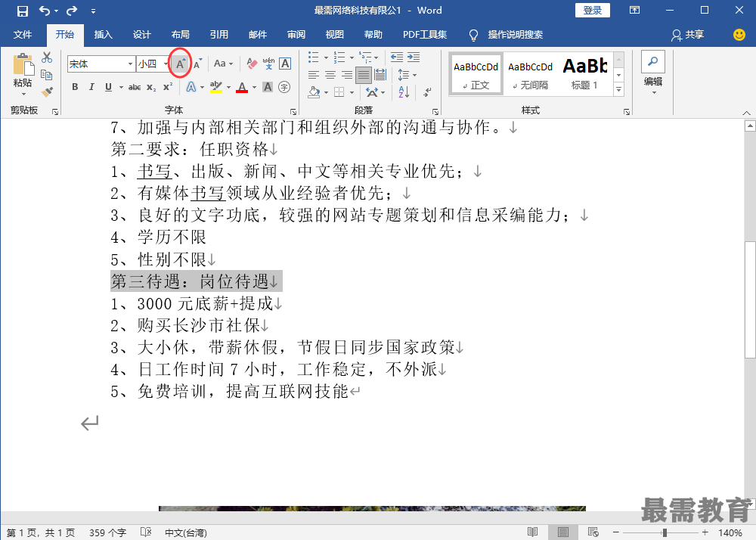Open the Change Case (Aa) dropdown
The height and width of the screenshot is (540, 756).
point(223,64)
